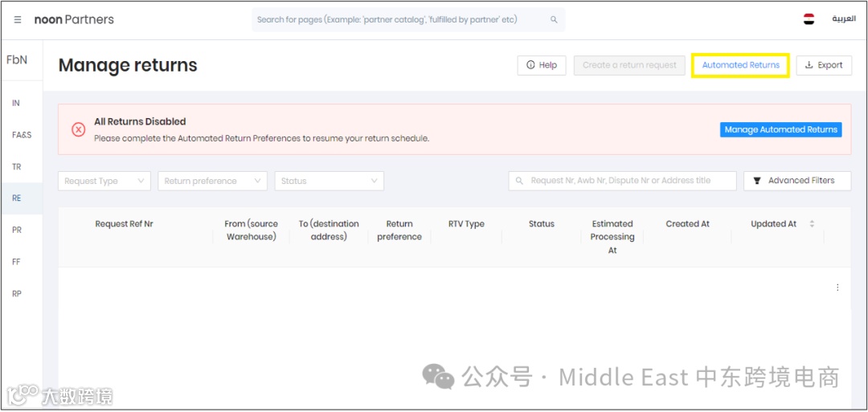Click the noon Partners logo

pos(74,20)
